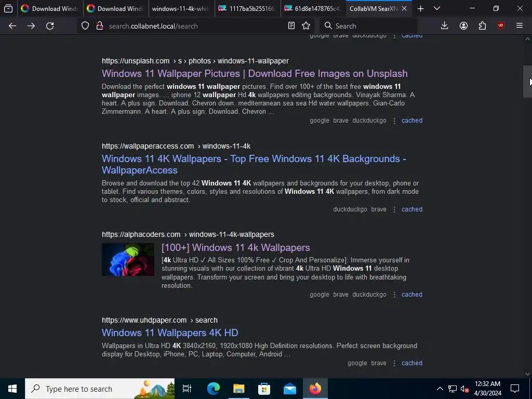
Task: Open the Downloads panel
Action: click(445, 26)
